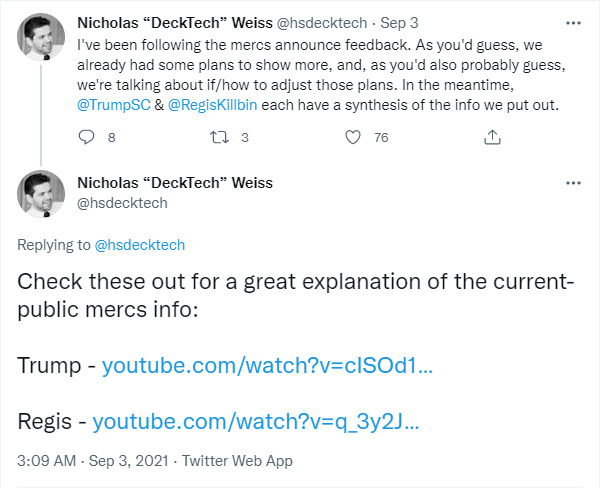Open author name on the first tweet
The height and width of the screenshot is (488, 600).
pos(174,21)
